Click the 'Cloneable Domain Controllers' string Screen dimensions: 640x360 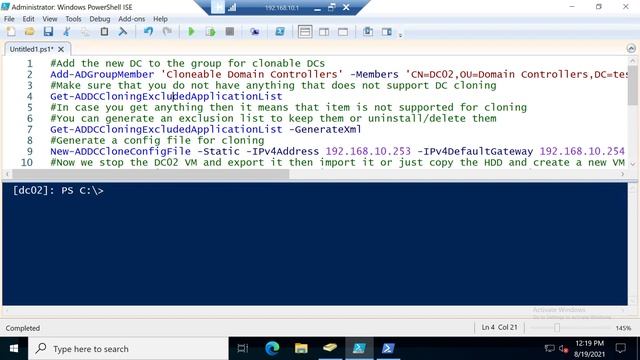(x=252, y=74)
